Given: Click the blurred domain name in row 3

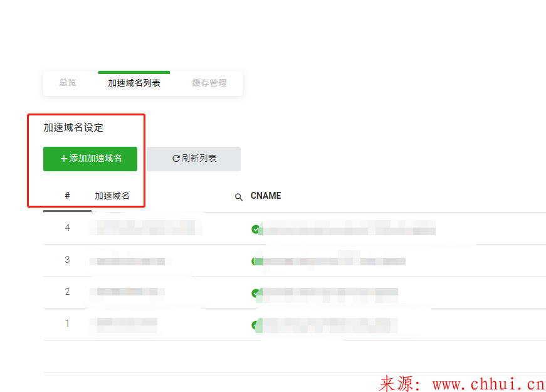Looking at the screenshot, I should (130, 262).
